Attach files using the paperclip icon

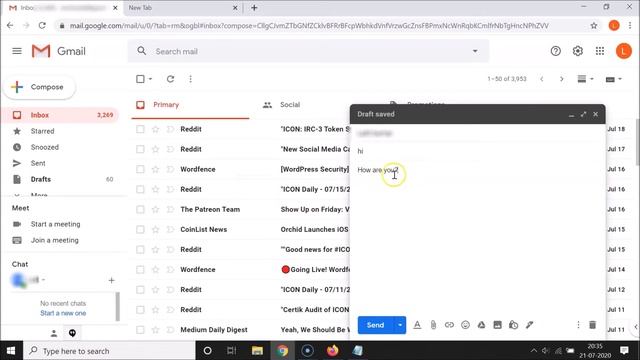433,325
